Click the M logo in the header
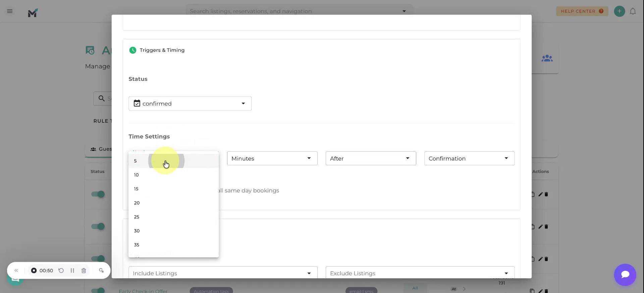Viewport: 644px width, 293px height. [33, 13]
